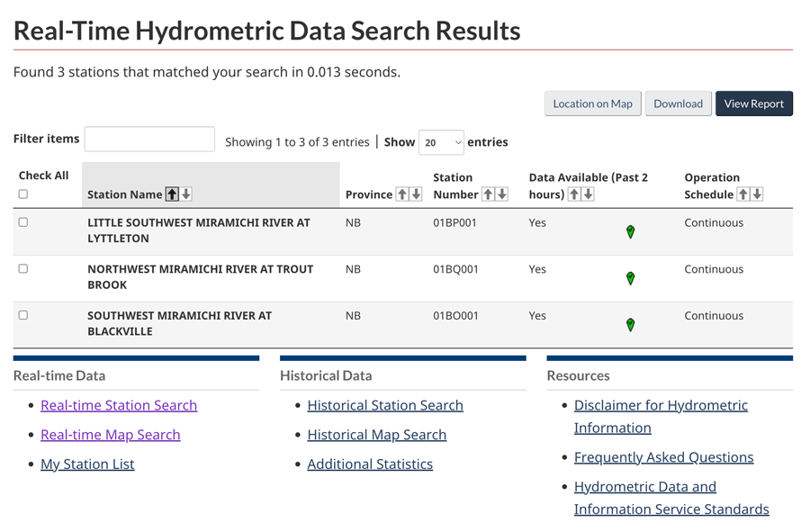Sort Station Name in ascending order
Screen dimensions: 810x532
tap(172, 194)
